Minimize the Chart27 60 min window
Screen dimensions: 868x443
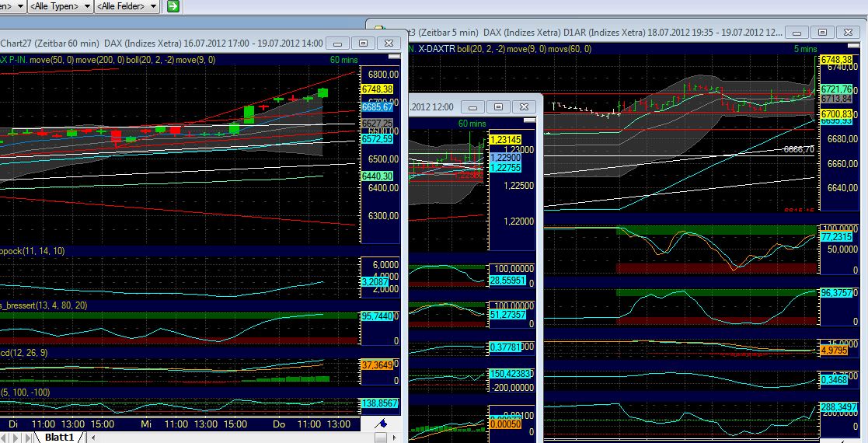[338, 44]
